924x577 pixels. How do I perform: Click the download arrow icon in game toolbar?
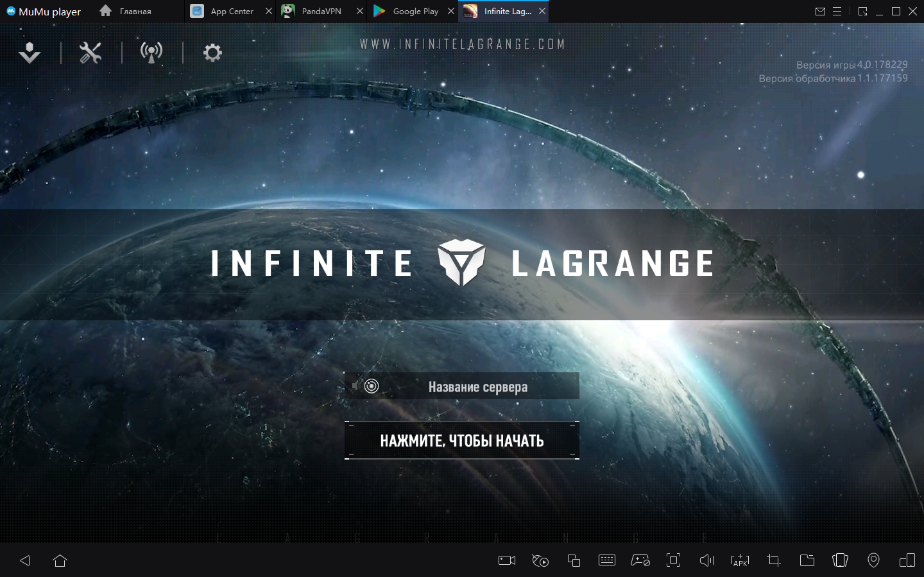(30, 53)
